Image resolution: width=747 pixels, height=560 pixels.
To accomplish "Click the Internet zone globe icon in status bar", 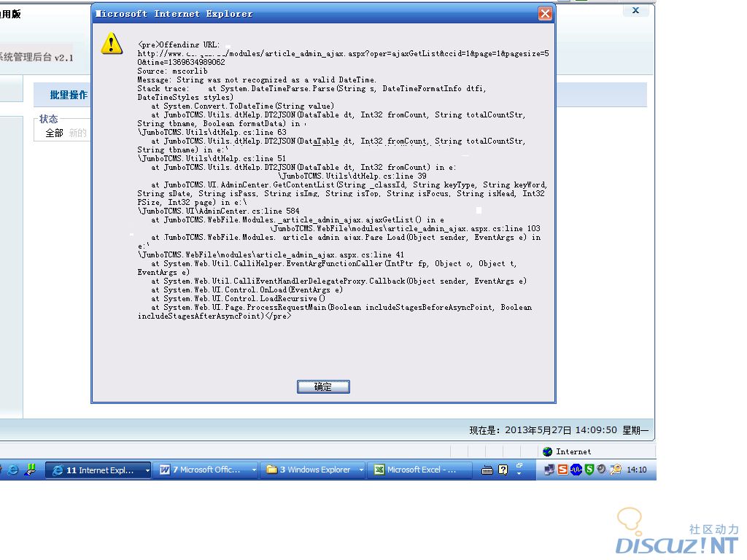I will 547,451.
